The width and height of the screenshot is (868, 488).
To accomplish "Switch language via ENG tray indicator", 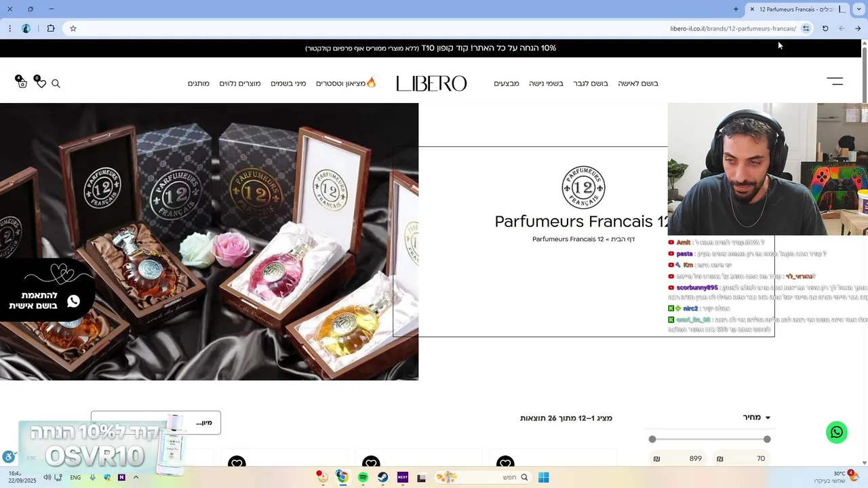I will (x=75, y=477).
